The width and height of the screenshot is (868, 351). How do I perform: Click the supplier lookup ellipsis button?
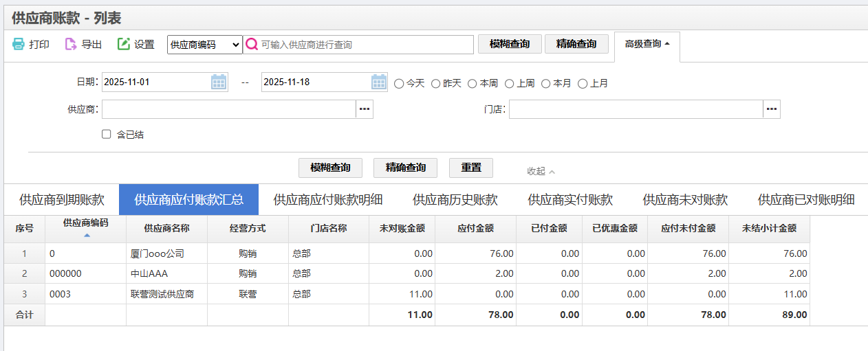pos(365,109)
